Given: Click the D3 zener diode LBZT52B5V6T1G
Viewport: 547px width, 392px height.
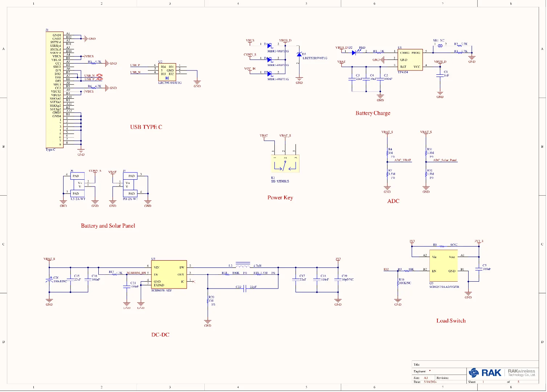Looking at the screenshot, I should click(x=299, y=54).
